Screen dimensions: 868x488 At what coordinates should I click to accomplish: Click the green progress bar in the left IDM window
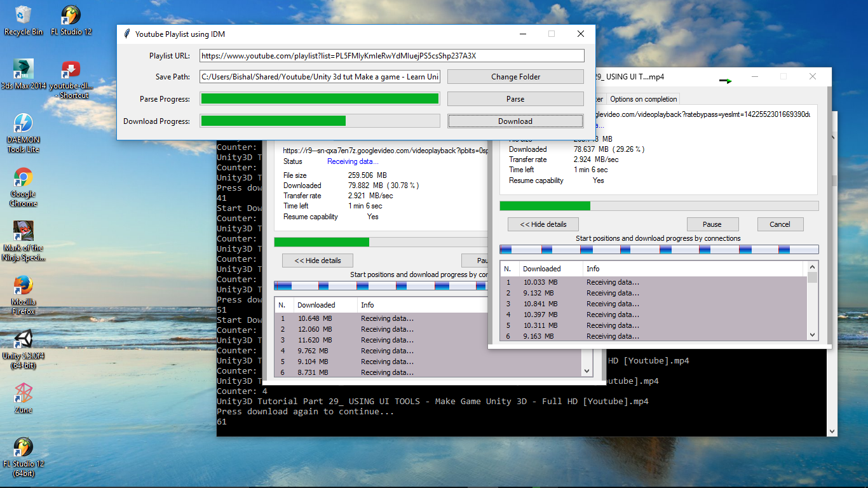coord(381,242)
